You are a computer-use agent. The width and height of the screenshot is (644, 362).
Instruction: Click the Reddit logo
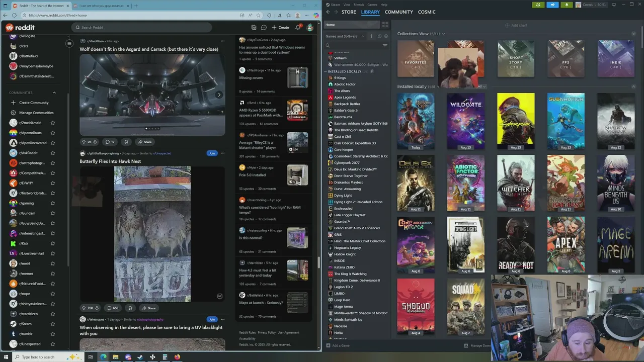click(x=20, y=27)
